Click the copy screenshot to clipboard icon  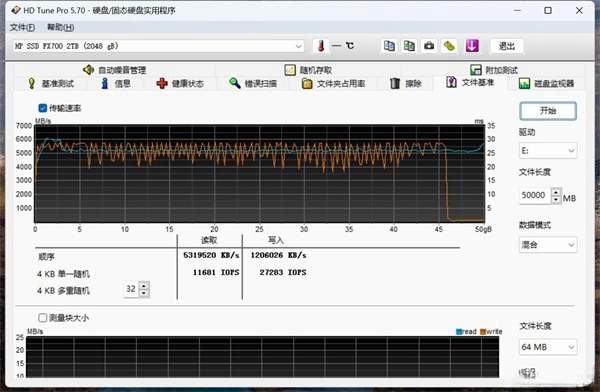click(409, 46)
